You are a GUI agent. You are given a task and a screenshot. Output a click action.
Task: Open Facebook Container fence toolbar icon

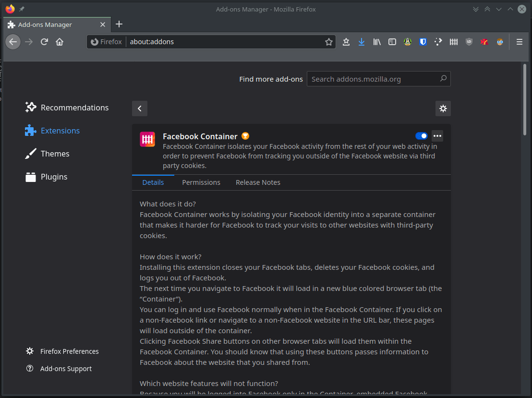(x=454, y=42)
